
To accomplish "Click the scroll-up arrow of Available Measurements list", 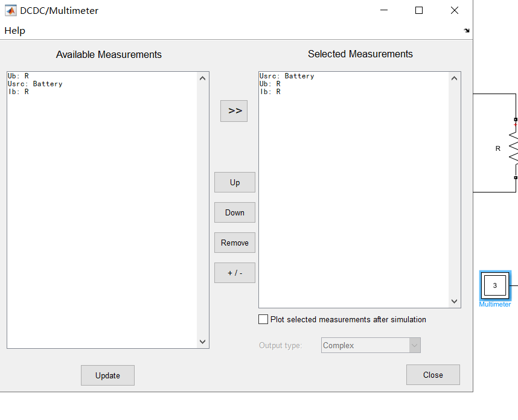I will [x=202, y=77].
